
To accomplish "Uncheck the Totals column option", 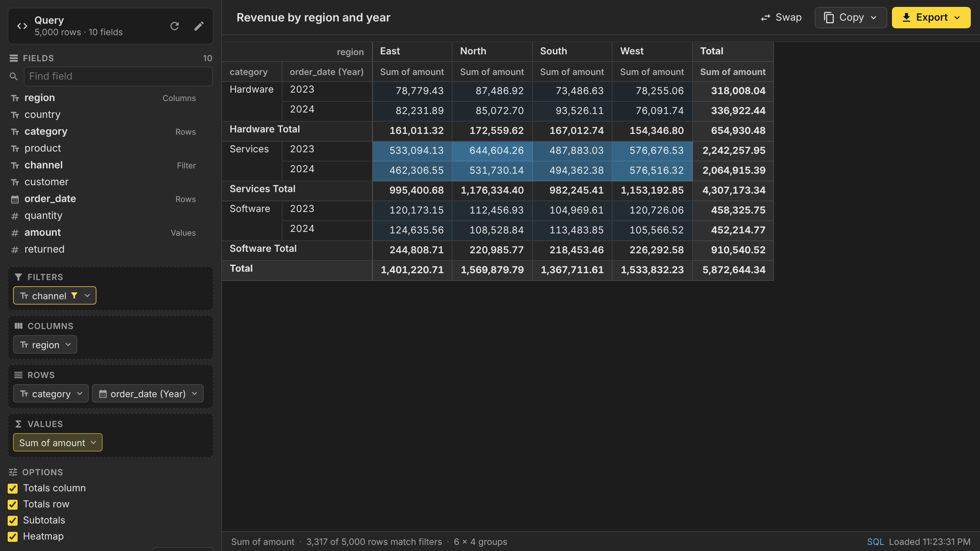I will [13, 488].
